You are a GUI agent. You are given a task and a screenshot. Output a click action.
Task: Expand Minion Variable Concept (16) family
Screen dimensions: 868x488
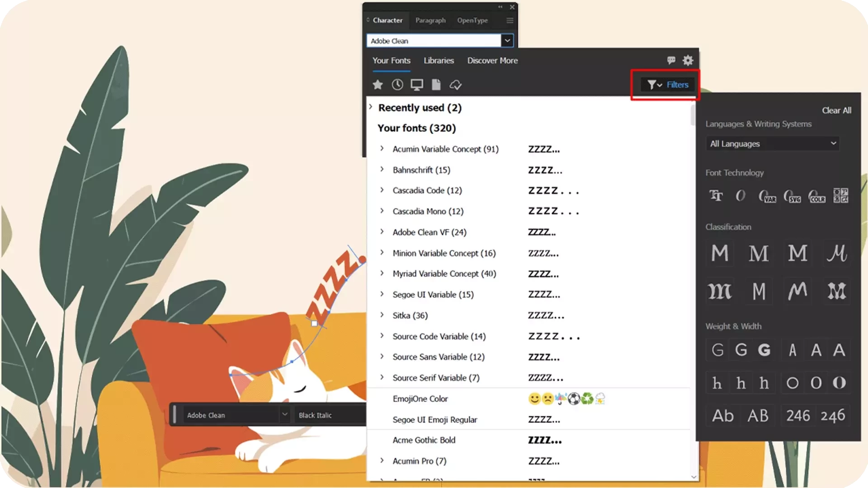pyautogui.click(x=382, y=252)
